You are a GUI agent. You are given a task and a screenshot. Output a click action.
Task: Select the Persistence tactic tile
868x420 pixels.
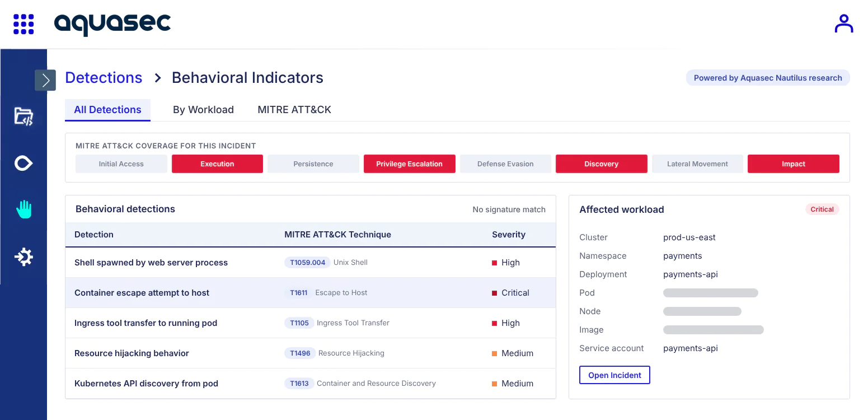313,164
